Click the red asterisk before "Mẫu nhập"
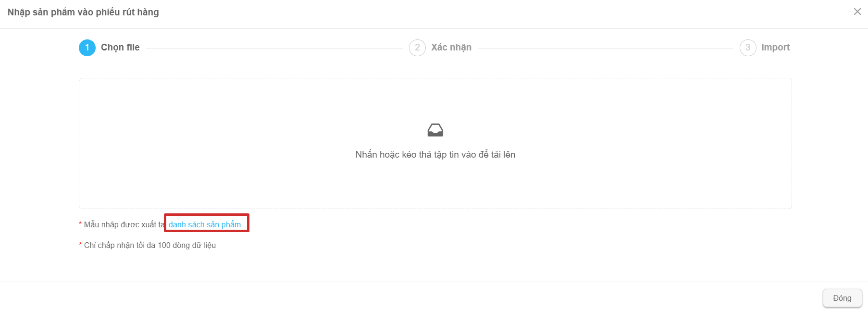Image resolution: width=868 pixels, height=309 pixels. click(80, 224)
